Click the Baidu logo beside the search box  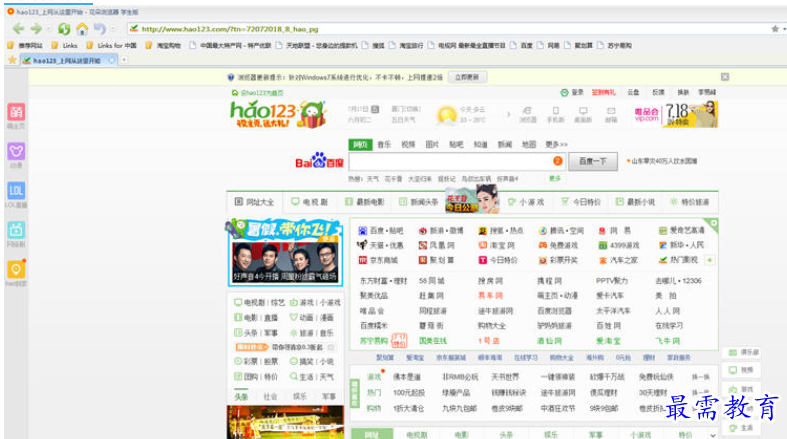tap(319, 161)
